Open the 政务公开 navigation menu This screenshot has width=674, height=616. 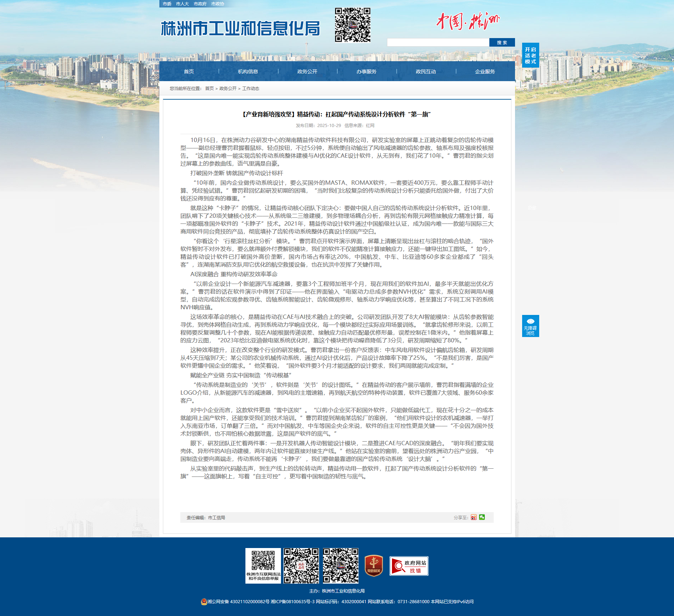[x=307, y=72]
